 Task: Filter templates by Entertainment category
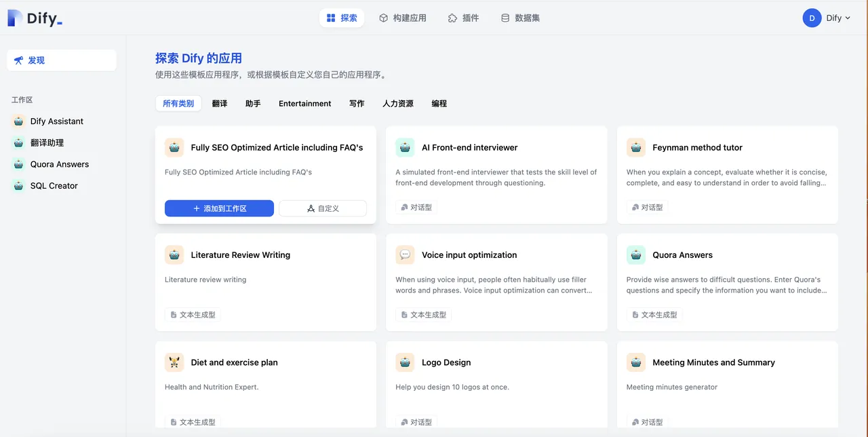(x=304, y=104)
